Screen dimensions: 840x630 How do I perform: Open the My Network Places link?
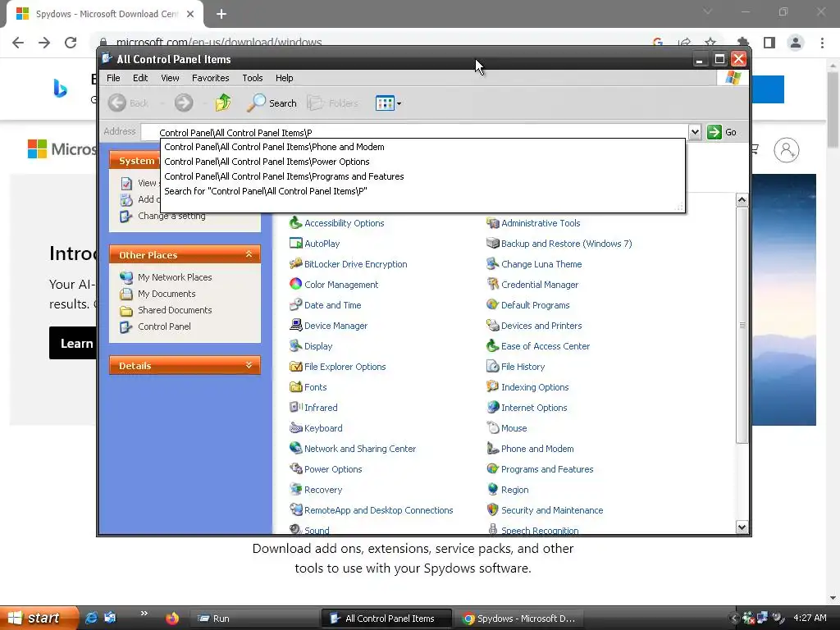pyautogui.click(x=175, y=277)
